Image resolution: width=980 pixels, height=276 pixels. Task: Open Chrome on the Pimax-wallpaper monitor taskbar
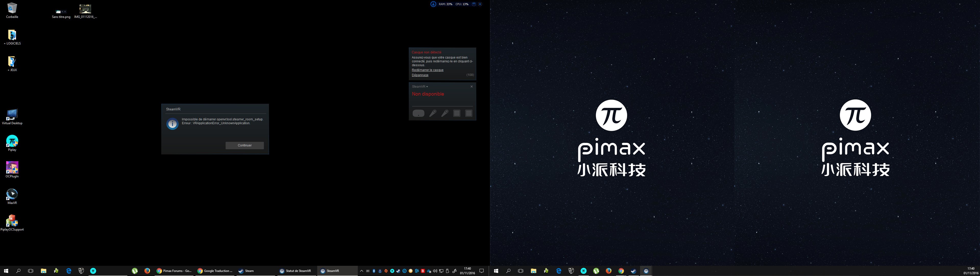[621, 271]
